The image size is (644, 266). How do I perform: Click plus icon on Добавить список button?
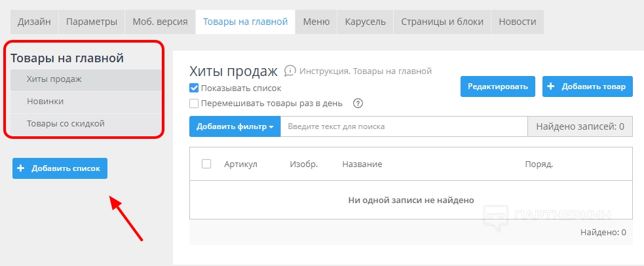21,168
